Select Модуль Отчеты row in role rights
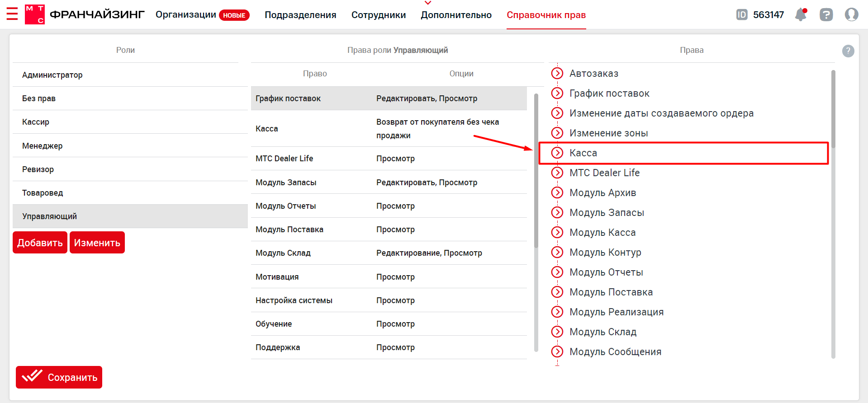868x403 pixels. point(389,206)
